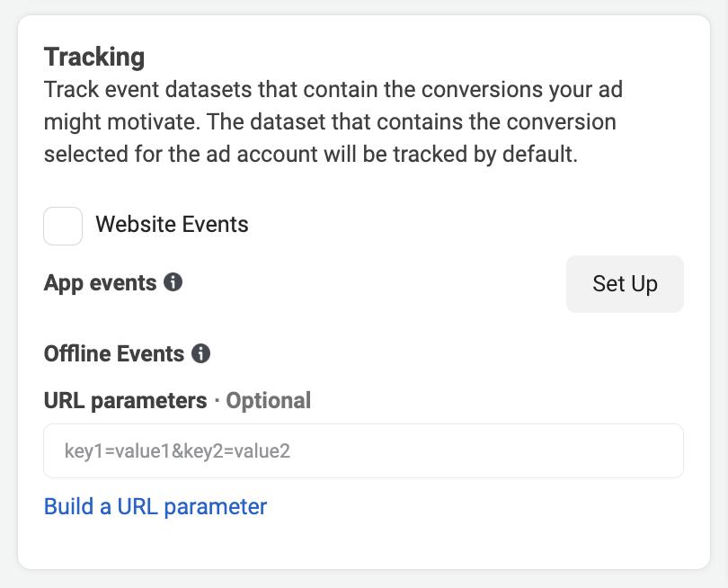Click the Optional text beside URL parameters
Viewport: 728px width, 588px height.
[268, 400]
